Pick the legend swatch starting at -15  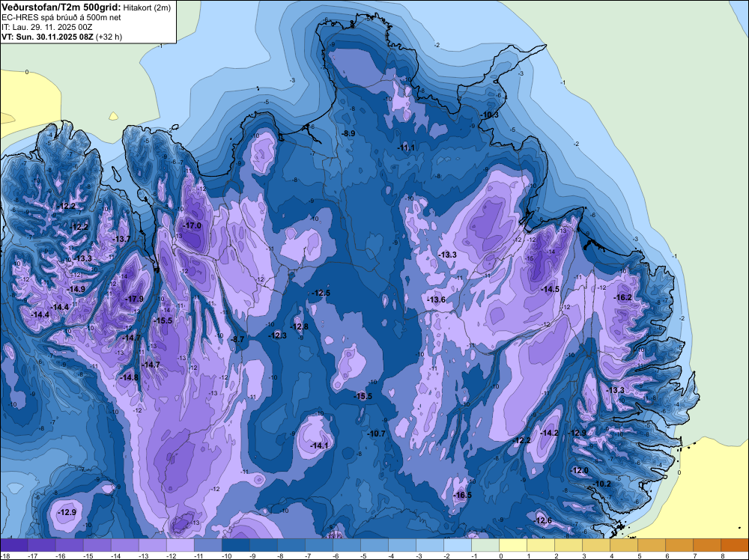[97, 545]
